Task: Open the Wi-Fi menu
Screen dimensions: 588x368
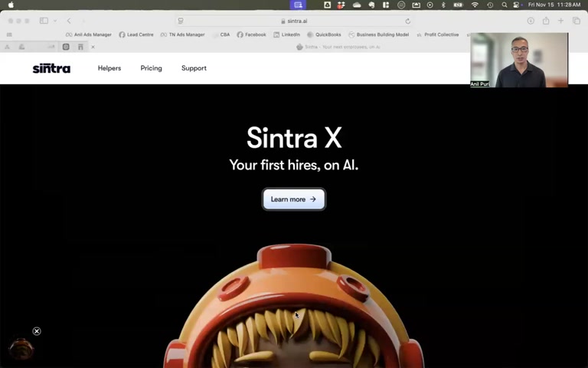Action: click(475, 5)
